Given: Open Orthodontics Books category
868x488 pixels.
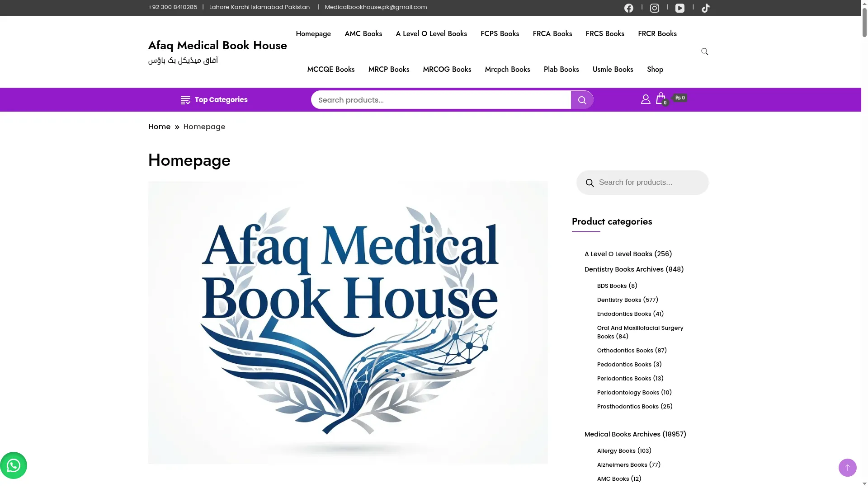Looking at the screenshot, I should 625,351.
